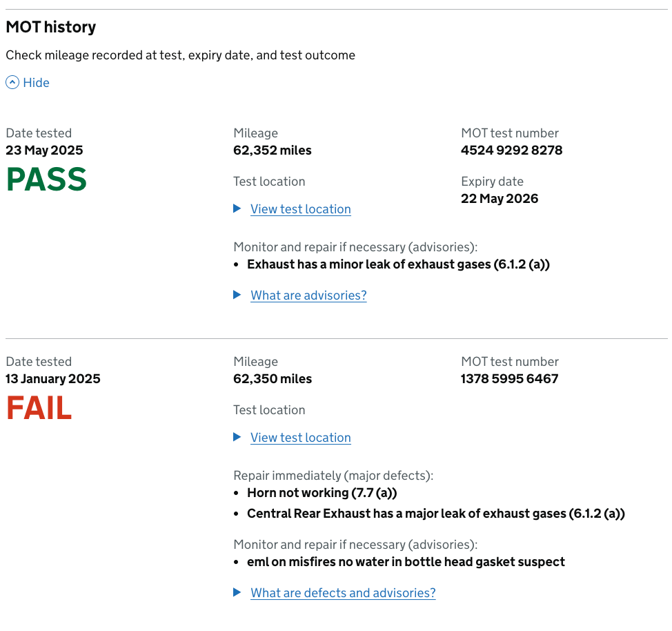Select MOT test number 4524 9292 8278
The width and height of the screenshot is (672, 631).
coord(512,150)
